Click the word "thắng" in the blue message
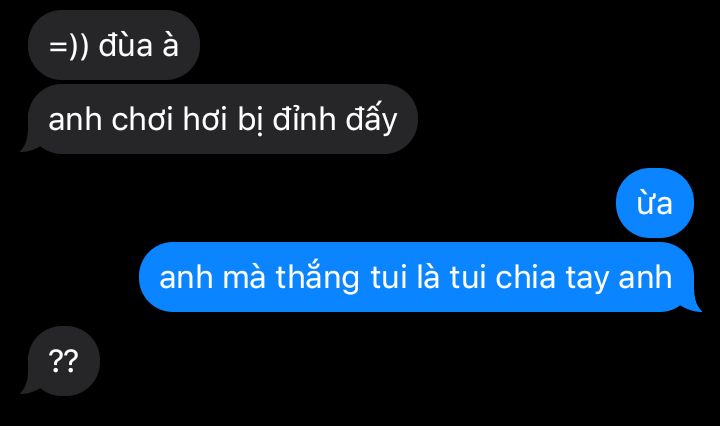Image resolution: width=720 pixels, height=426 pixels. [317, 277]
